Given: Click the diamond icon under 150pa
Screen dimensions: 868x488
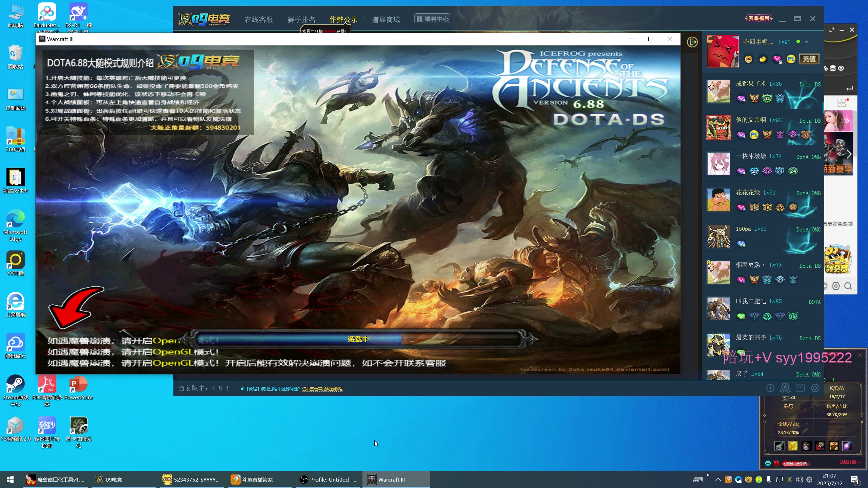Looking at the screenshot, I should [x=741, y=244].
